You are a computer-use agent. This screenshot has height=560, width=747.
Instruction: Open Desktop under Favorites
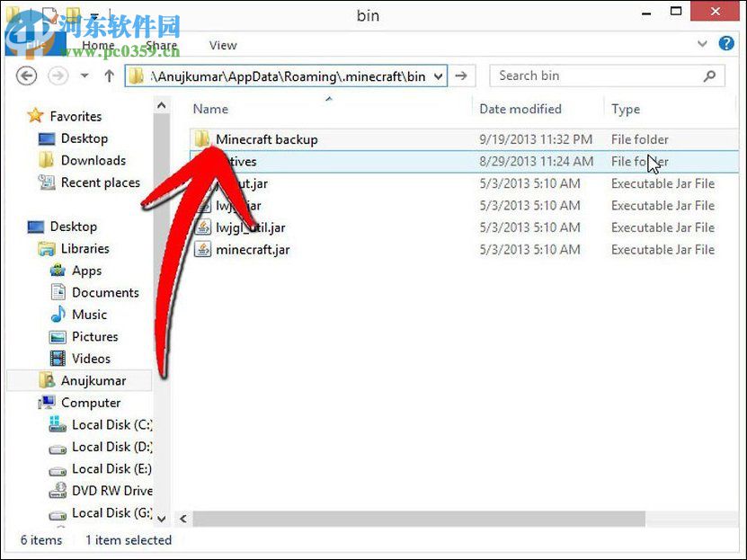[x=84, y=138]
